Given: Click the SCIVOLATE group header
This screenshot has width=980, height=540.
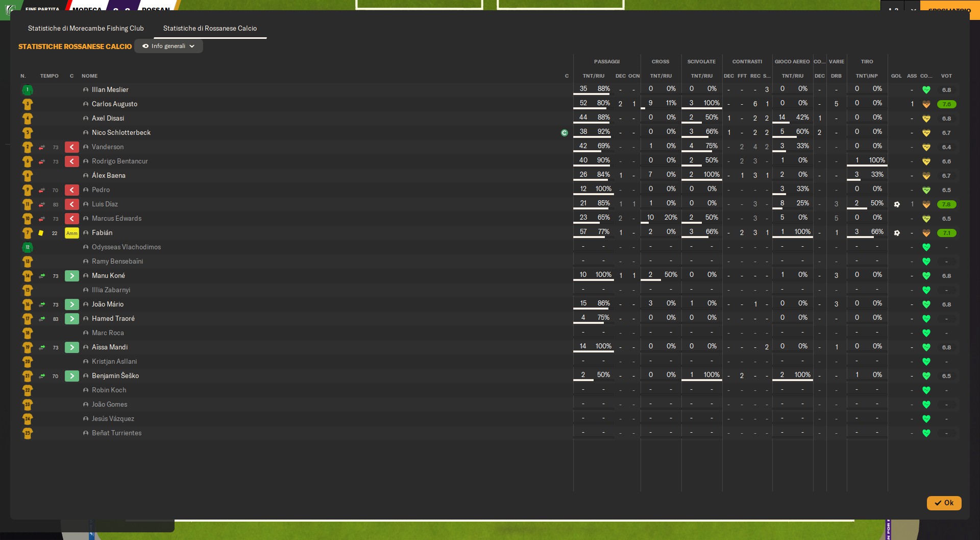Looking at the screenshot, I should [701, 62].
